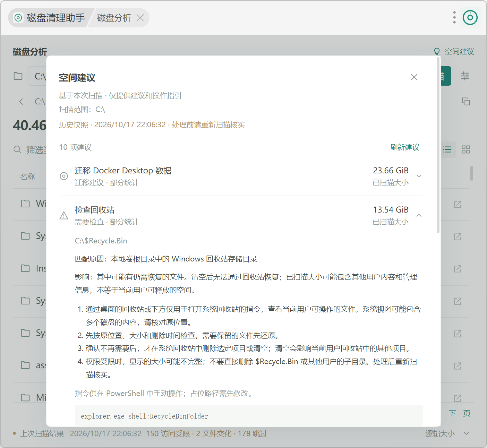487x448 pixels.
Task: Click the 23.66 GiB size value
Action: (x=391, y=171)
